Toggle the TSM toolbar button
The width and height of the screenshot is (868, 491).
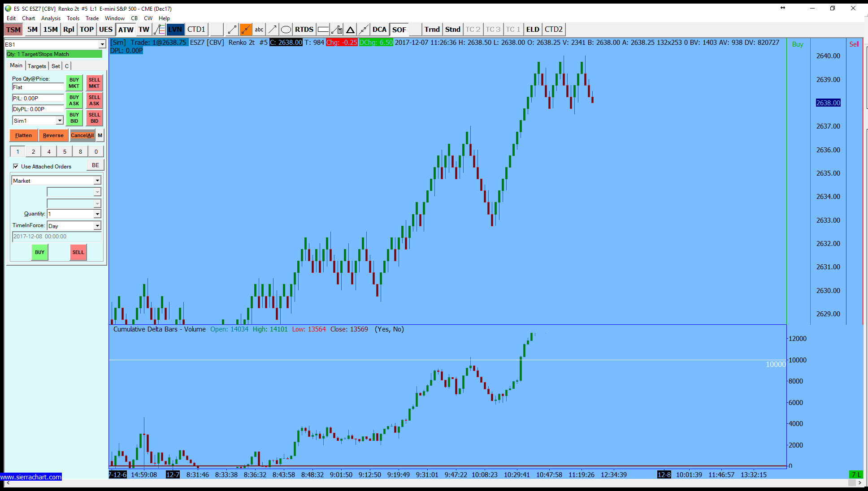coord(13,30)
